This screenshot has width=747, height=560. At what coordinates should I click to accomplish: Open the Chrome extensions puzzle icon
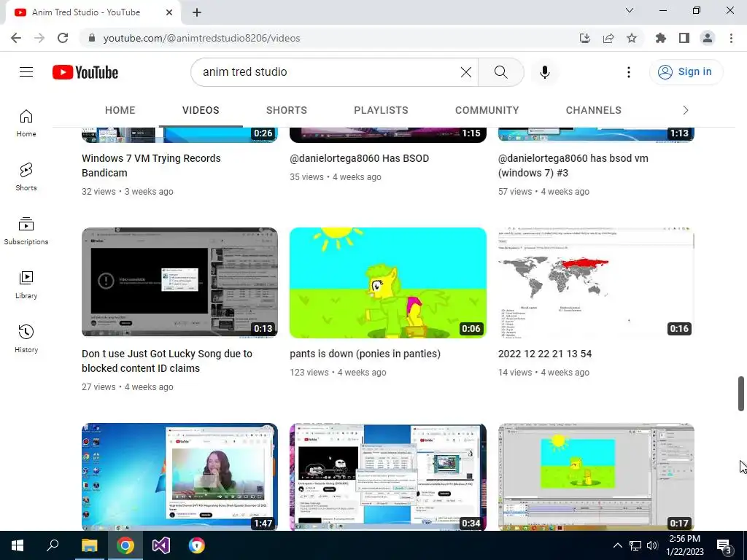[x=661, y=38]
